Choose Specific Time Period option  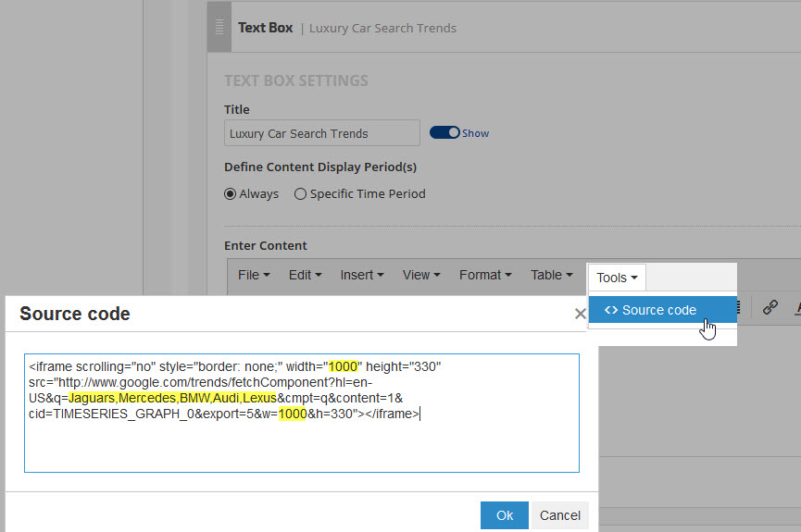[300, 194]
